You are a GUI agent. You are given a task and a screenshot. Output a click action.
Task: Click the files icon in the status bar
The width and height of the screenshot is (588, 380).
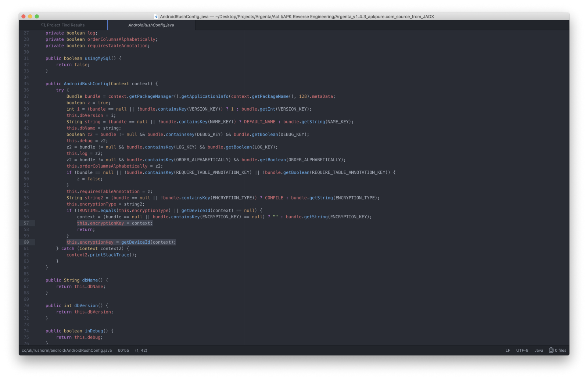pyautogui.click(x=551, y=350)
